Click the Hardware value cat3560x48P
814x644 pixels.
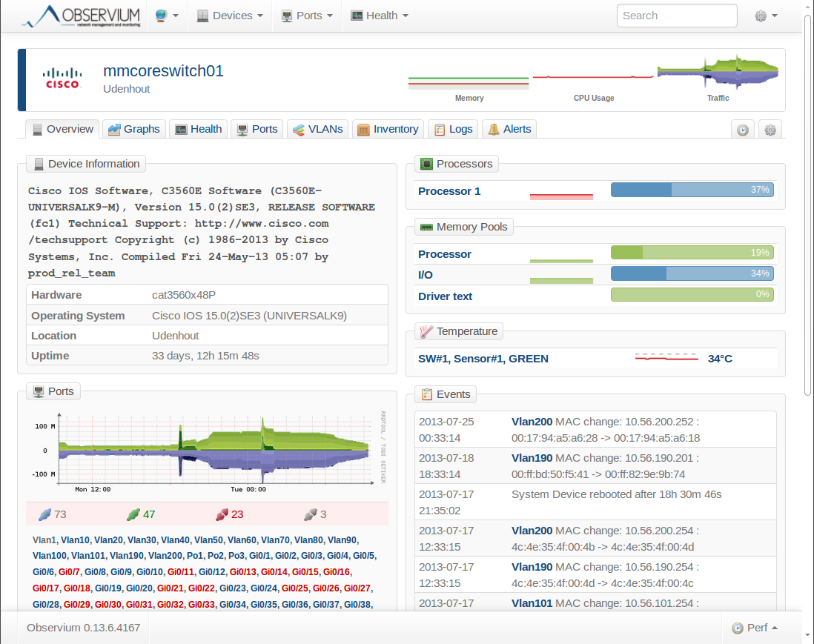(184, 295)
